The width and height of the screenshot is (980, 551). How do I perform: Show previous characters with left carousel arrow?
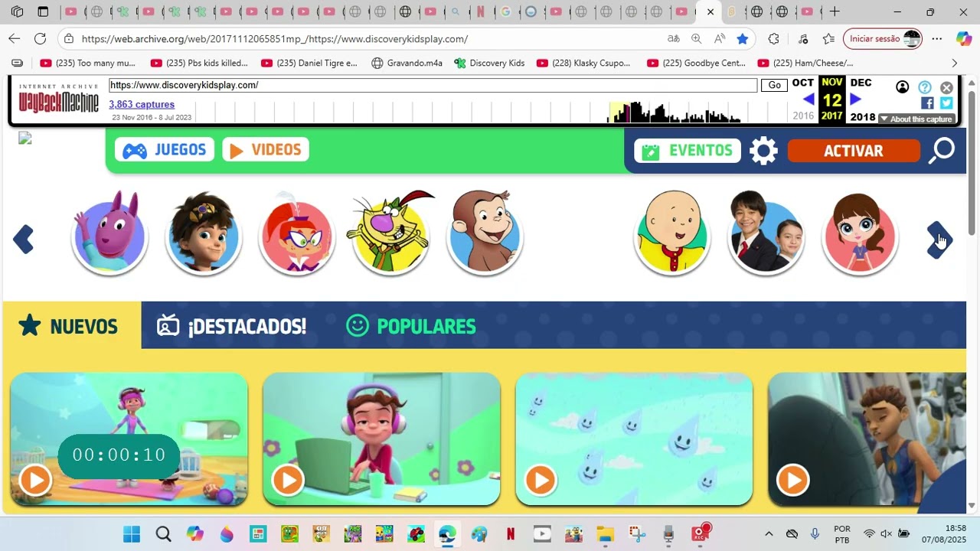coord(24,240)
